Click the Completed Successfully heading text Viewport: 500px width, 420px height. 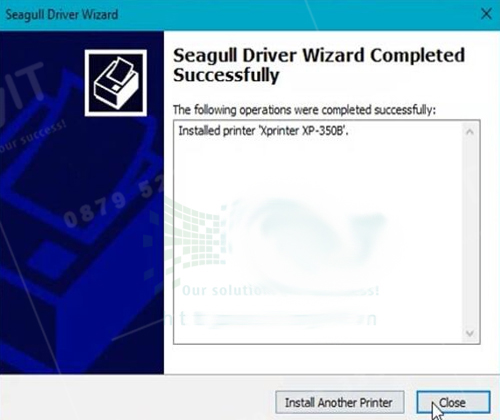point(319,65)
